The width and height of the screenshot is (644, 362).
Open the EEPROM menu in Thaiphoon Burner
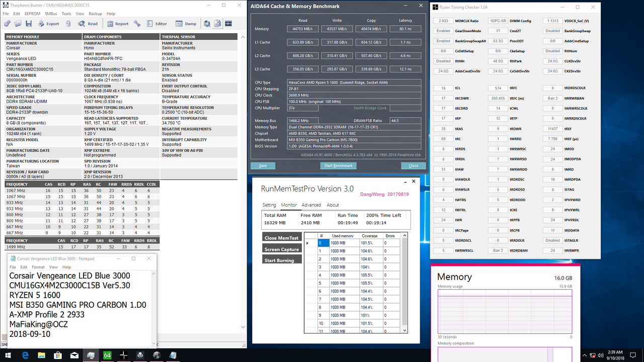[x=33, y=14]
